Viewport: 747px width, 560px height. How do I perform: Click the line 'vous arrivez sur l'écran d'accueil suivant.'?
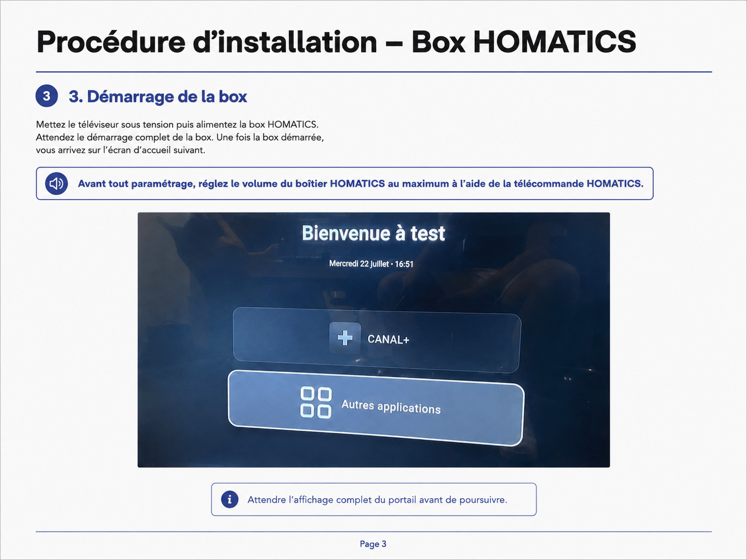tap(121, 150)
